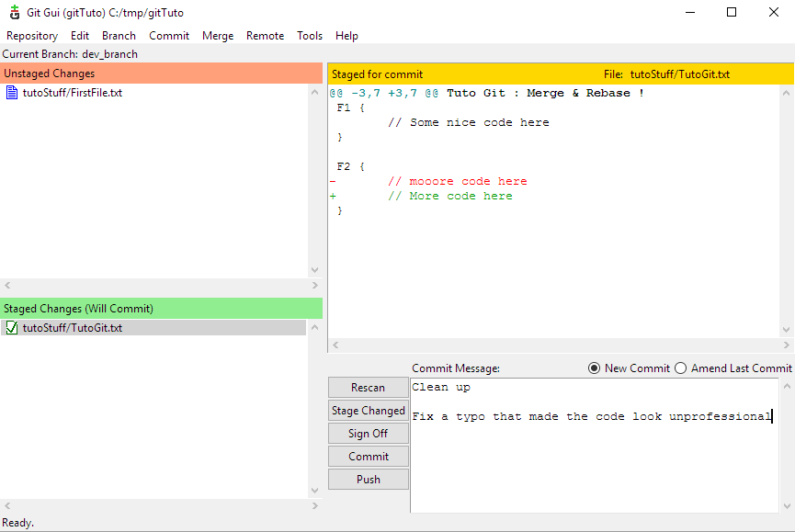The height and width of the screenshot is (532, 795).
Task: Click the diff pane scroll up arrow
Action: [787, 93]
